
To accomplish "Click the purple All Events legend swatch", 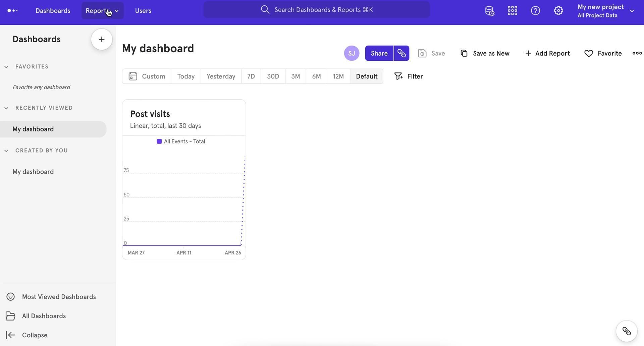I will coord(159,141).
